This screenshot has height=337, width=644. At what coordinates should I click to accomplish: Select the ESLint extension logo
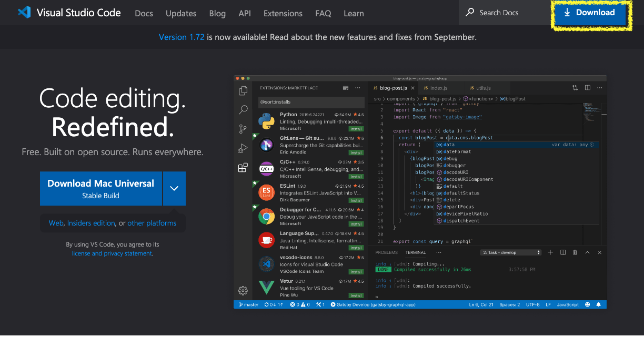click(x=267, y=192)
